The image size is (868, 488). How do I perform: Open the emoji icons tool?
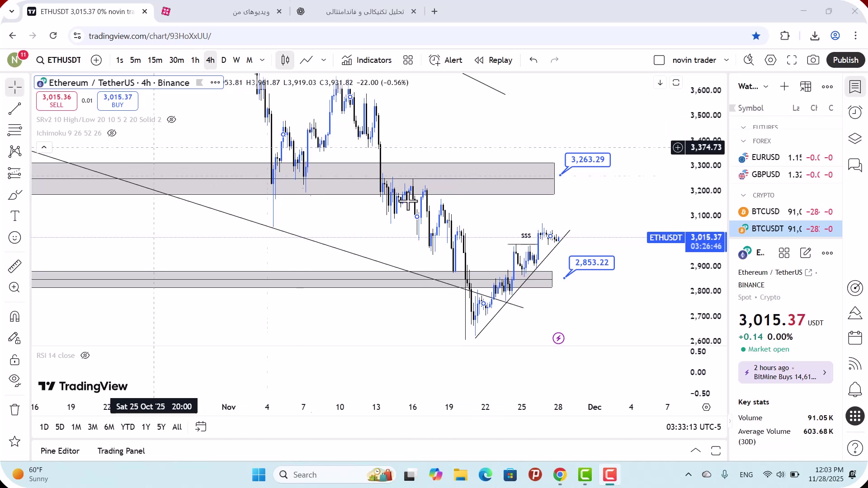(15, 238)
